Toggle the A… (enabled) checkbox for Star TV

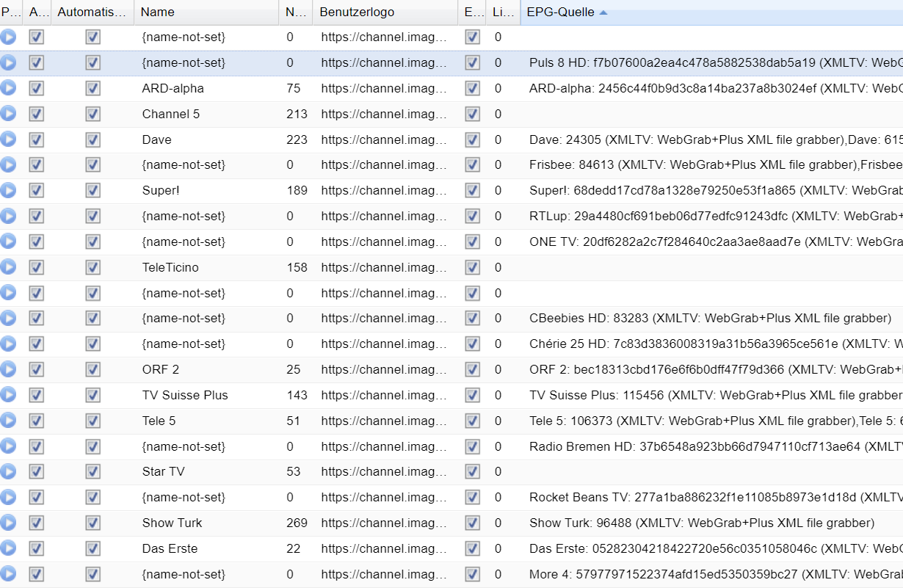point(37,471)
